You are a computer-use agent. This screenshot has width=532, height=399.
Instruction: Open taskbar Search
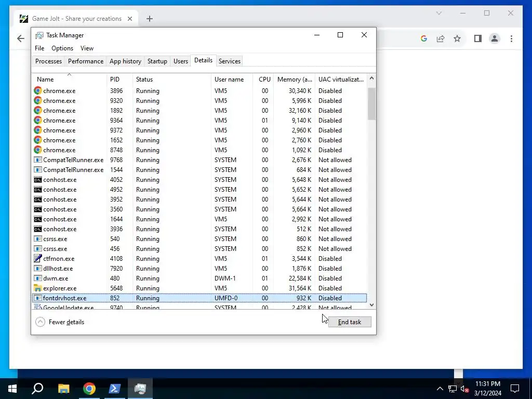pos(37,389)
